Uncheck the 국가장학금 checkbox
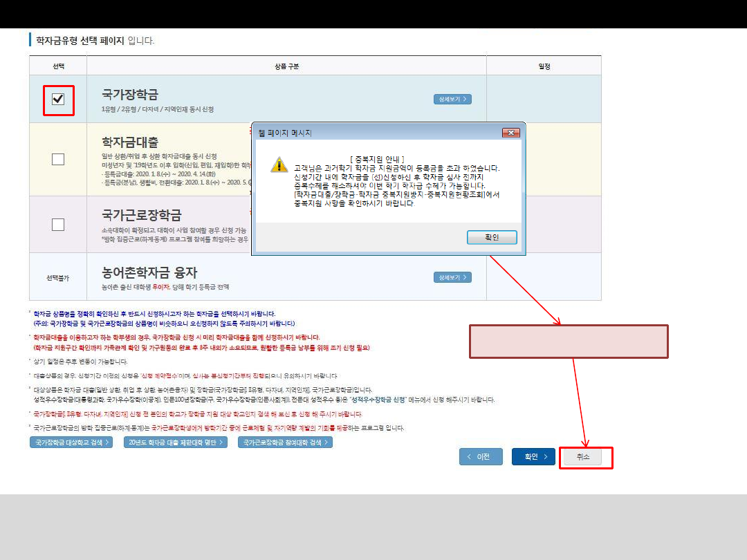The height and width of the screenshot is (560, 747). click(58, 100)
